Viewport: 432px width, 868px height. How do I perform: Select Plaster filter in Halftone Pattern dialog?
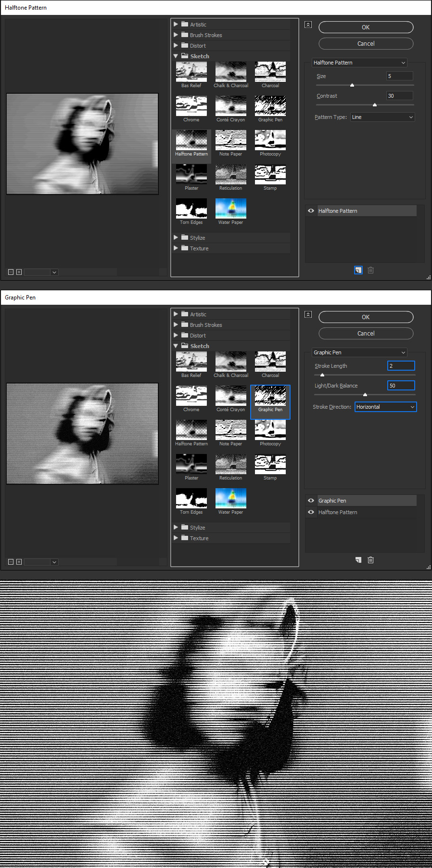[x=191, y=174]
